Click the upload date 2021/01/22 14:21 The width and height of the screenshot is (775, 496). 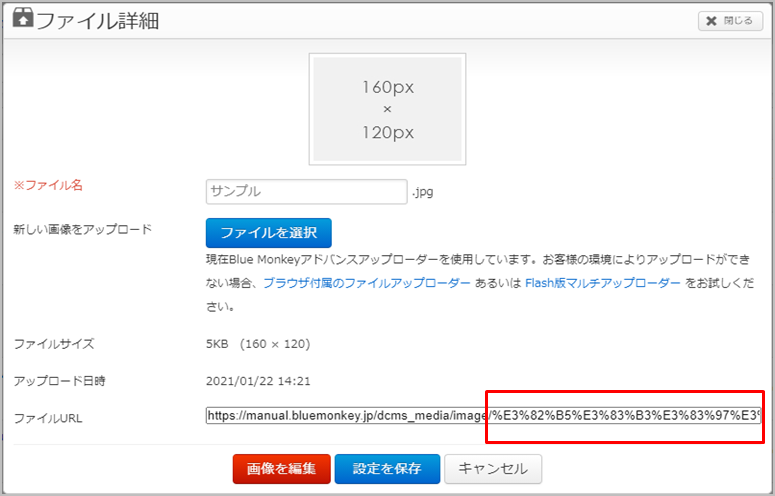(258, 381)
